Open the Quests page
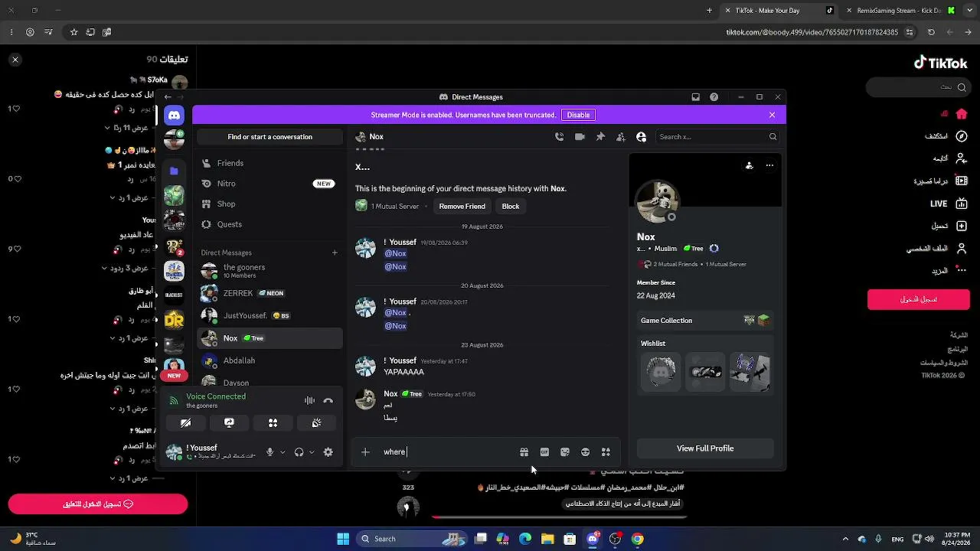 click(x=269, y=224)
